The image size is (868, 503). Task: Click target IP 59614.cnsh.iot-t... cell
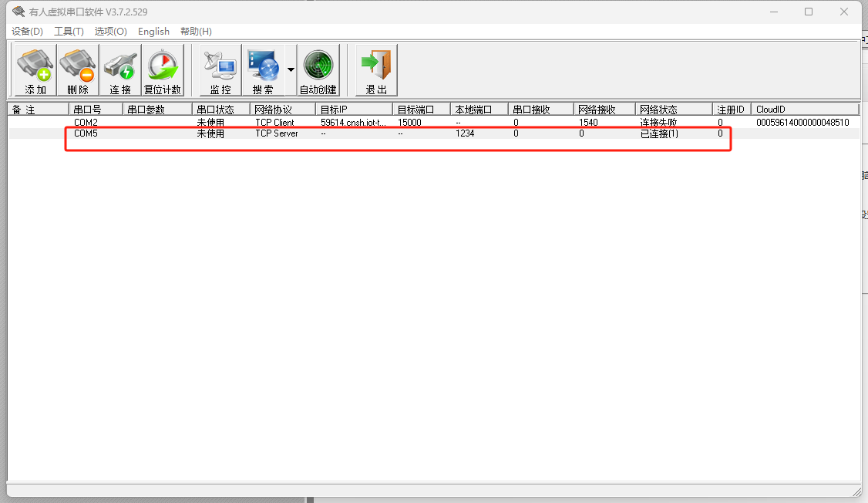click(353, 123)
